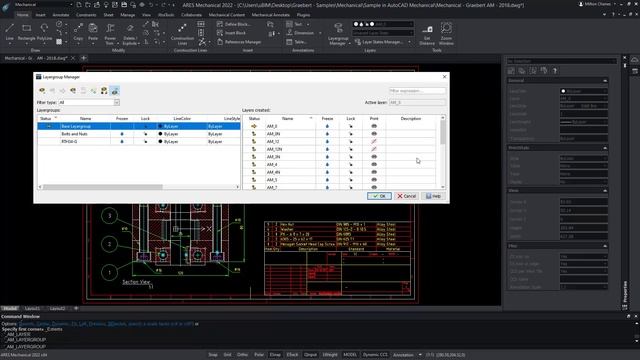Activate the Zoom Window tool
Screen dimensions: 640x360
click(446, 34)
